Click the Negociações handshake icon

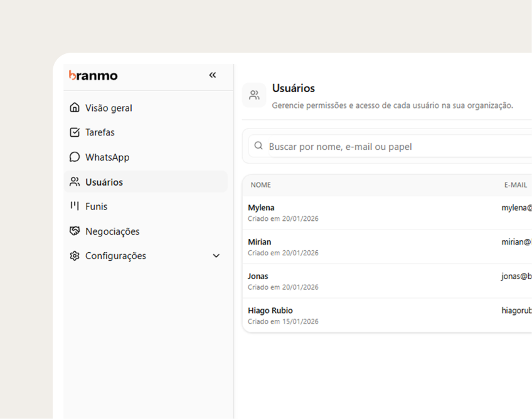75,231
